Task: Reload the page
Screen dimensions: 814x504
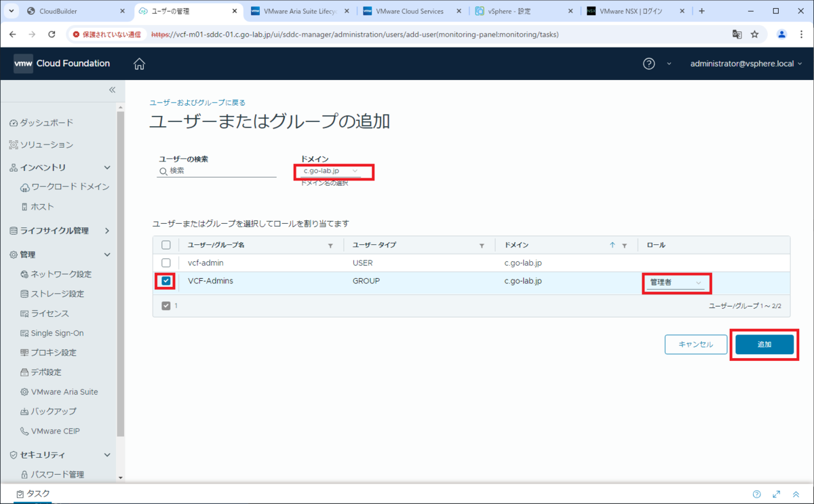Action: 52,34
